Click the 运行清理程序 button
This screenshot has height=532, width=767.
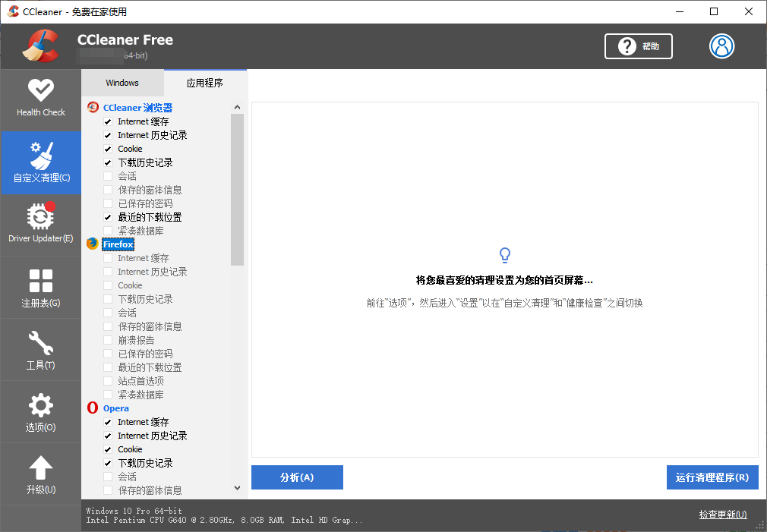(x=712, y=477)
